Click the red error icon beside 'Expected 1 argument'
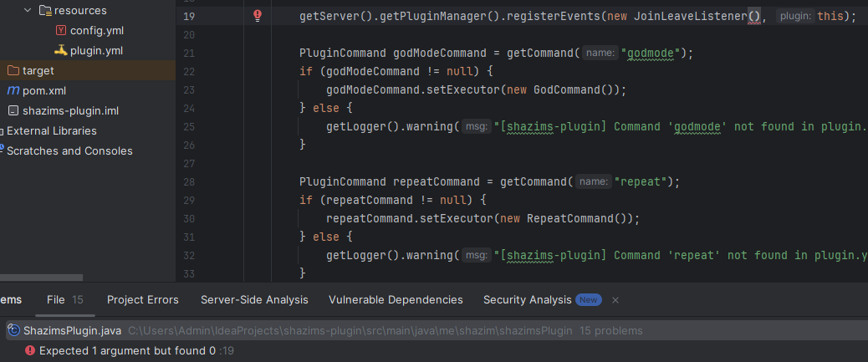 tap(29, 351)
